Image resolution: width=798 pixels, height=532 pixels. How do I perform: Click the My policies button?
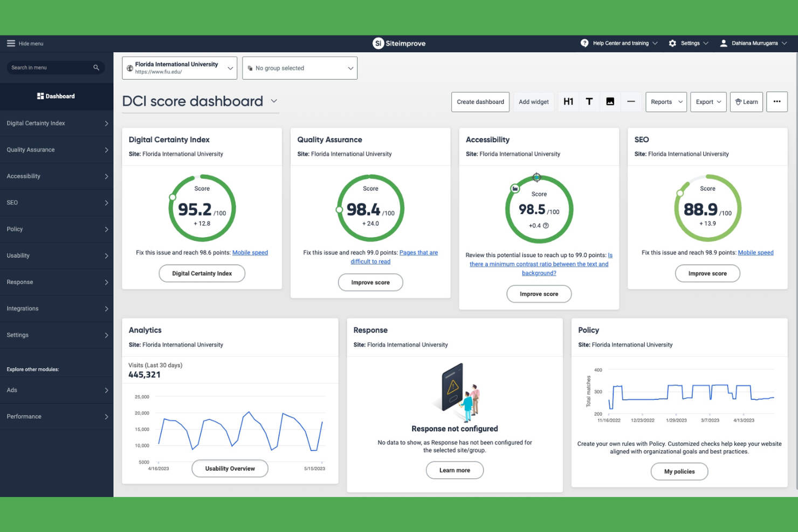coord(679,471)
